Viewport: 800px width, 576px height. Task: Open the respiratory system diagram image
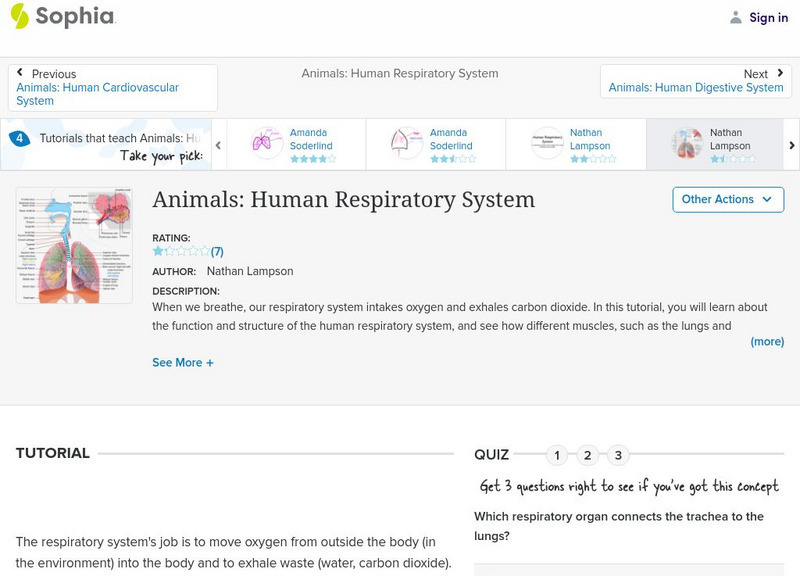click(x=74, y=244)
